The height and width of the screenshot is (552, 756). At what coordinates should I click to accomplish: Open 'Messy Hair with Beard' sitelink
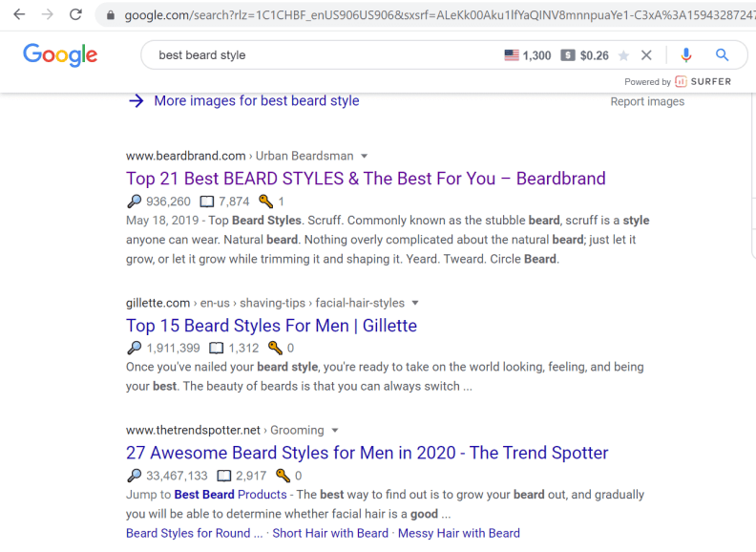459,533
